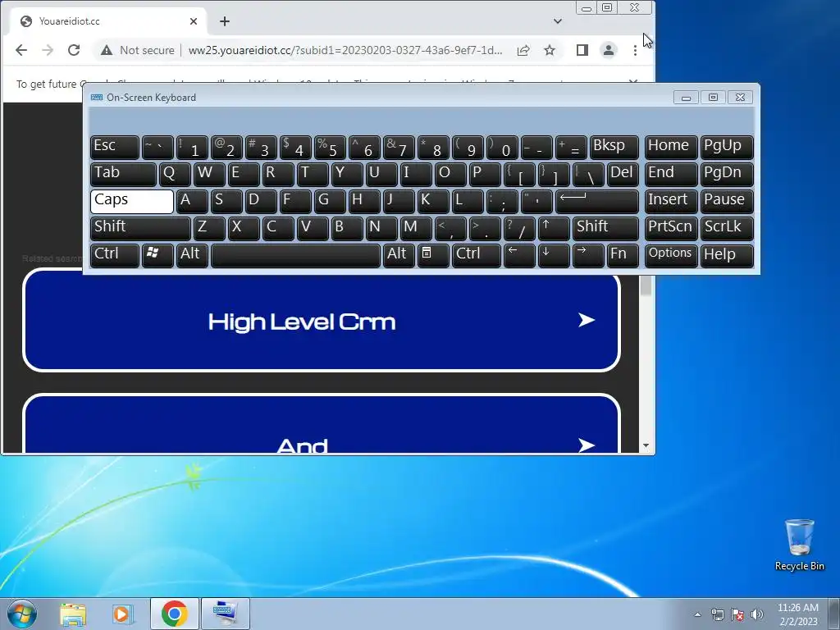Click the backslash key

[x=588, y=175]
